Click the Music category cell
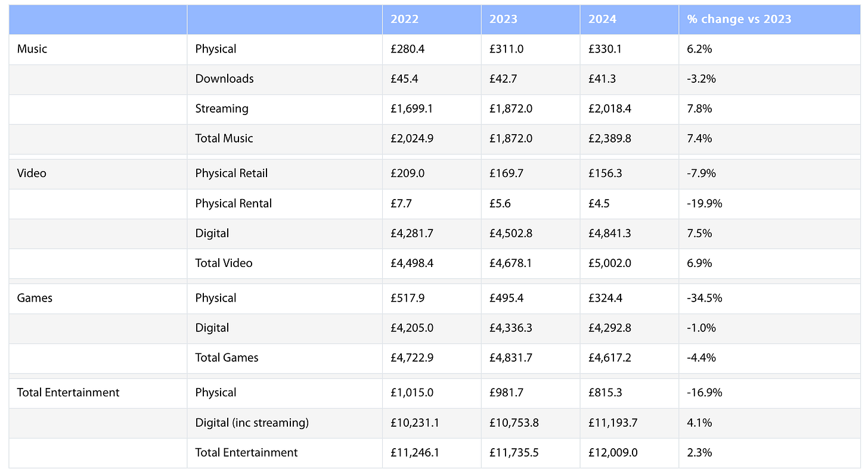868x472 pixels. [x=32, y=49]
